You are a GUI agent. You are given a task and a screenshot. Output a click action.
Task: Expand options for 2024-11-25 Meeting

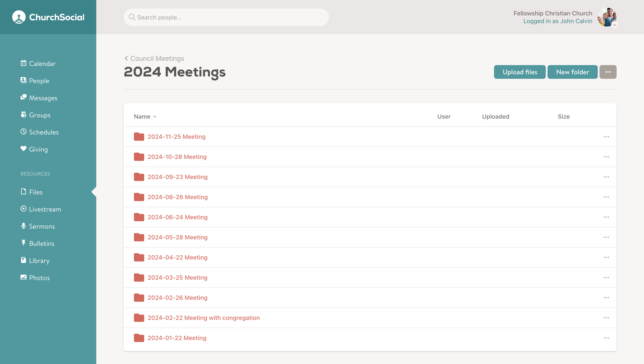[606, 136]
